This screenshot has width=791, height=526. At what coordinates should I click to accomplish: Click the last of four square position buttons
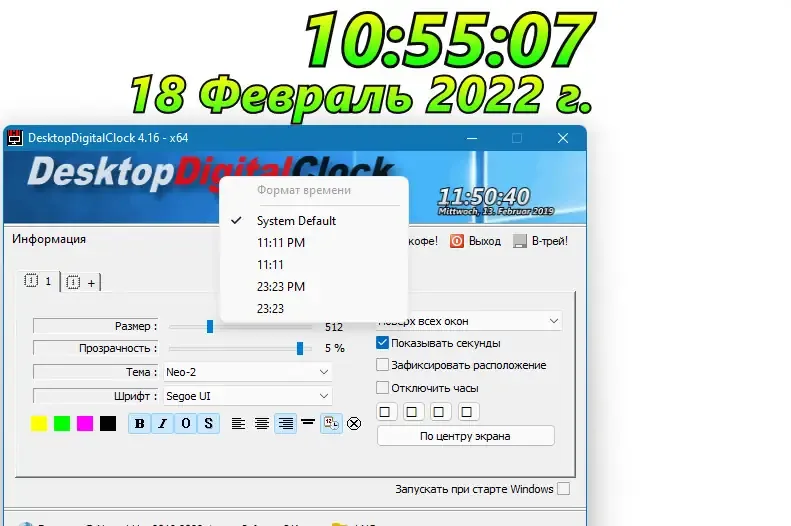click(467, 412)
